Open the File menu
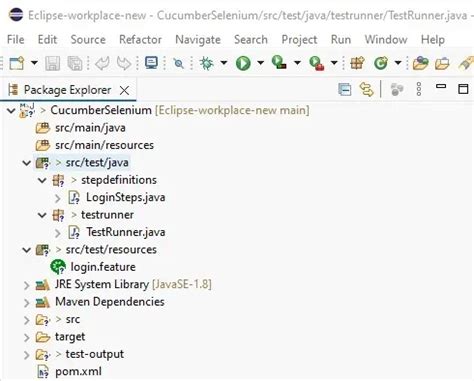This screenshot has height=381, width=474. click(x=15, y=39)
